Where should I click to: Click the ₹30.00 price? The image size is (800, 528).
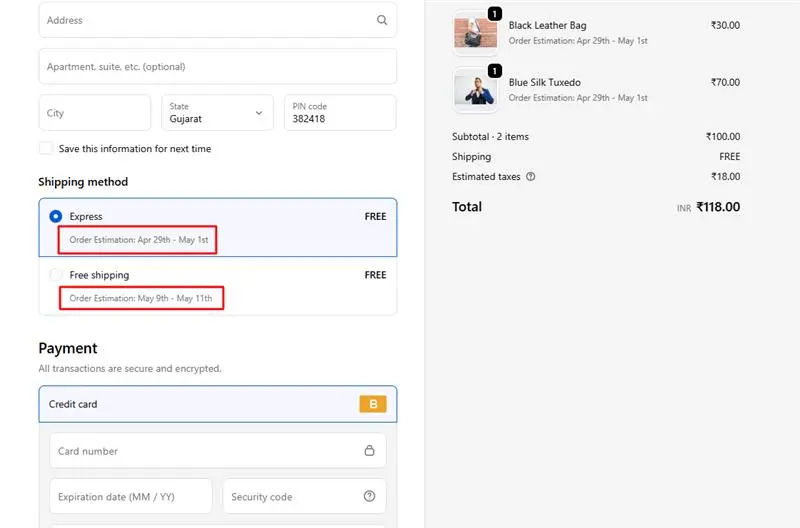(725, 25)
